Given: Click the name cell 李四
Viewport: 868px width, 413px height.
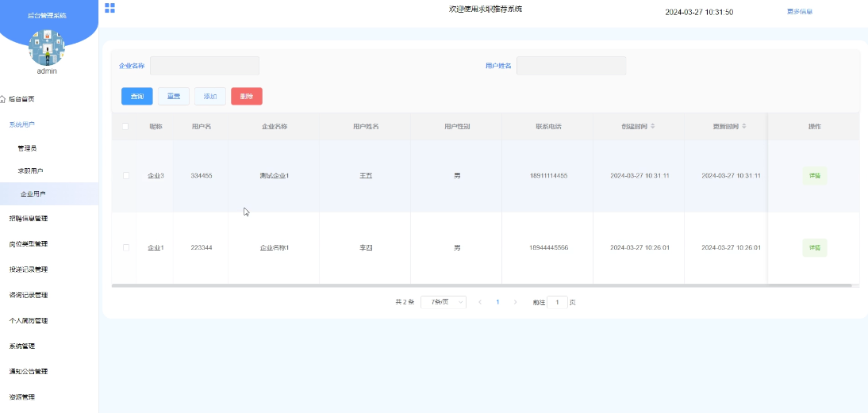Looking at the screenshot, I should pyautogui.click(x=366, y=247).
